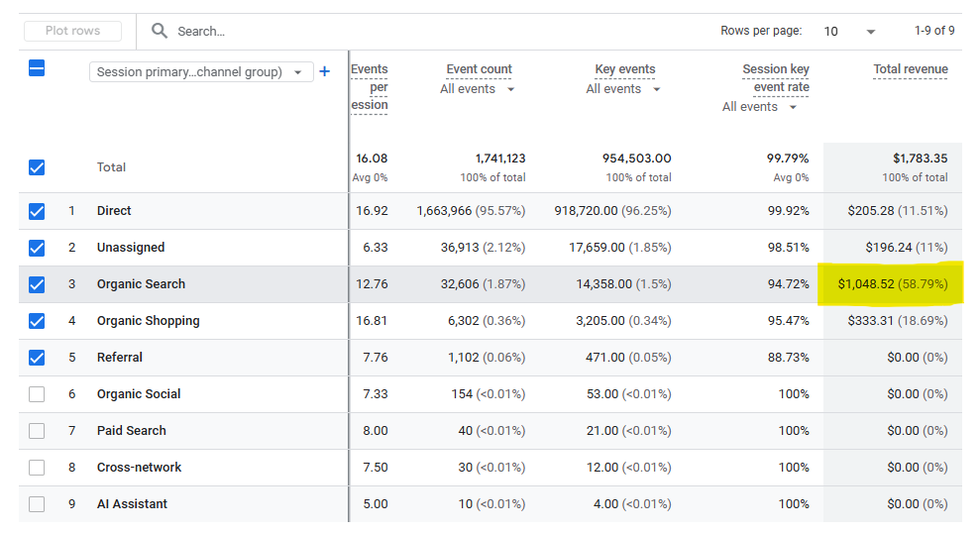Open All events dropdown under Key events
Screen dimensions: 980x533
pos(623,89)
